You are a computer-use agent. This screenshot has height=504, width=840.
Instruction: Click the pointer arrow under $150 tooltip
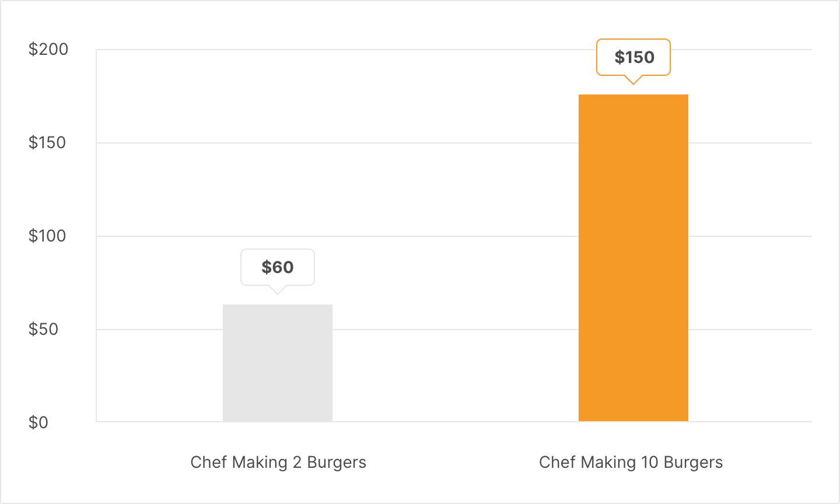point(633,80)
